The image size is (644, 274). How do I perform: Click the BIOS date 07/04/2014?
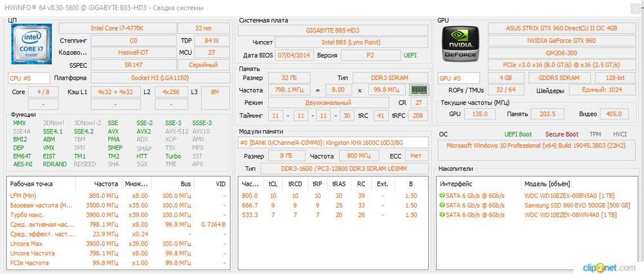[294, 55]
